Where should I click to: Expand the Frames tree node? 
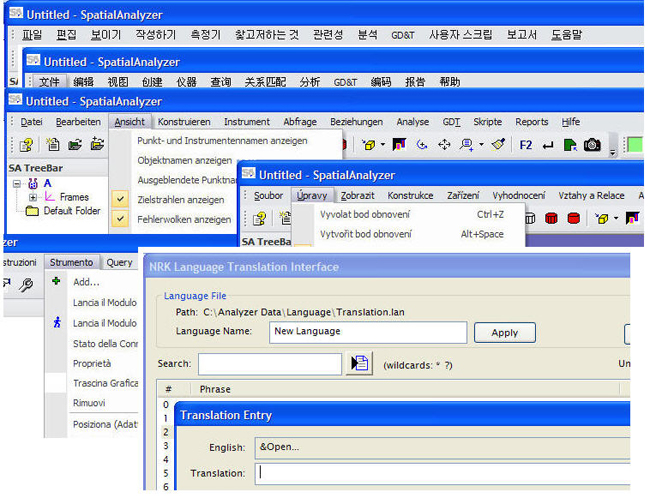[33, 197]
